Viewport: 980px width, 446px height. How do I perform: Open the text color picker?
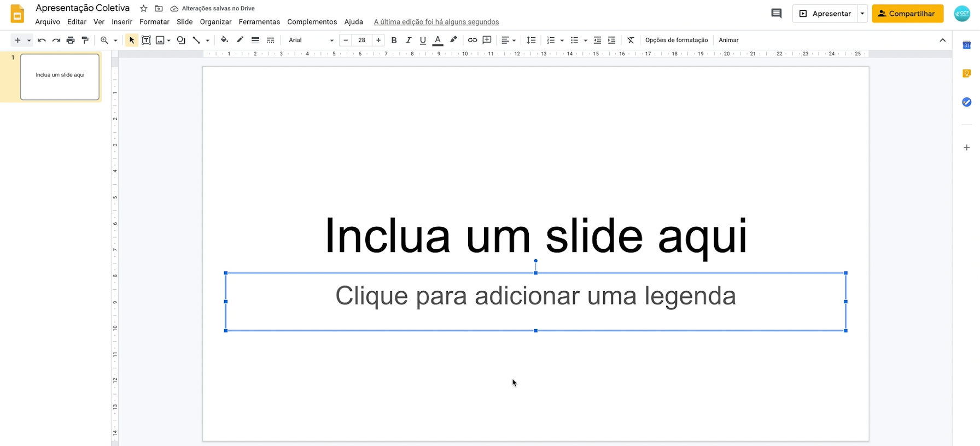437,40
